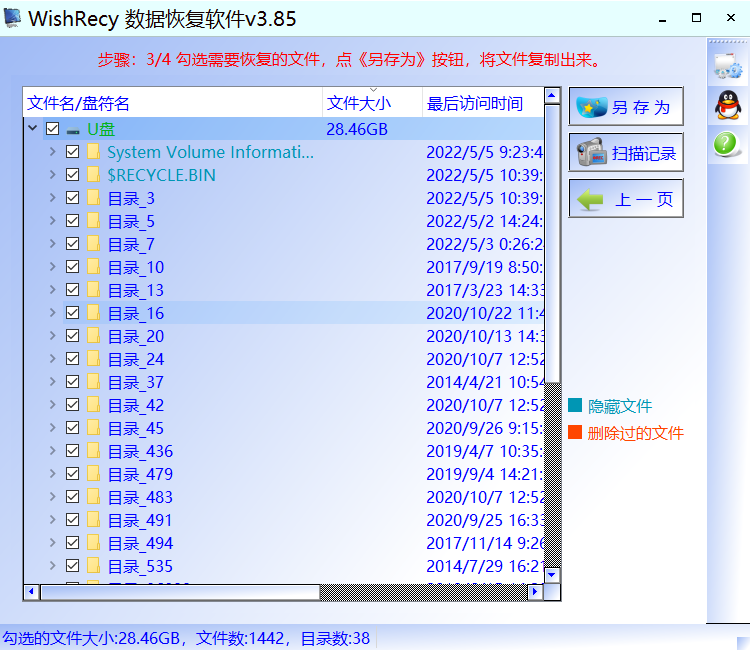750x650 pixels.
Task: Select the 目录_491 folder name
Action: [140, 520]
